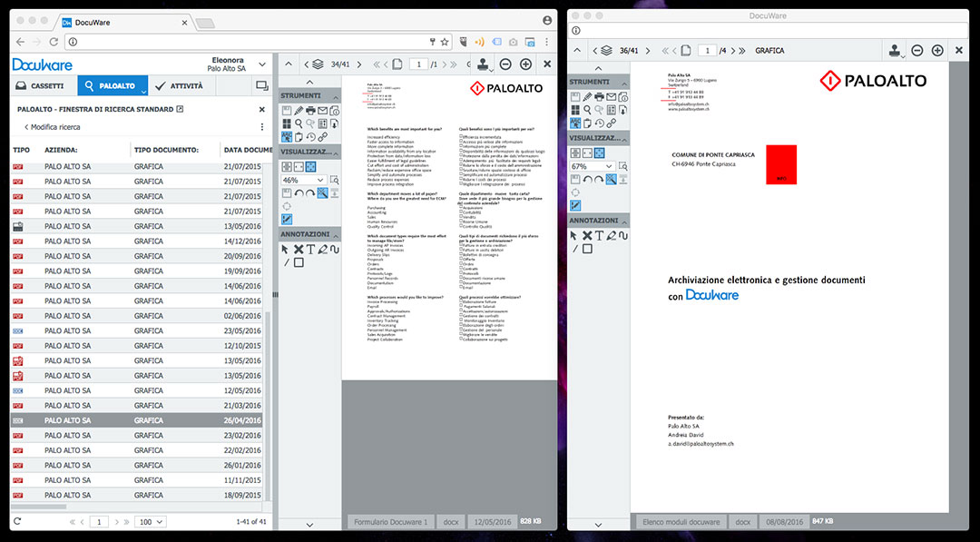980x542 pixels.
Task: Click the print icon in right viewer window
Action: (x=600, y=97)
